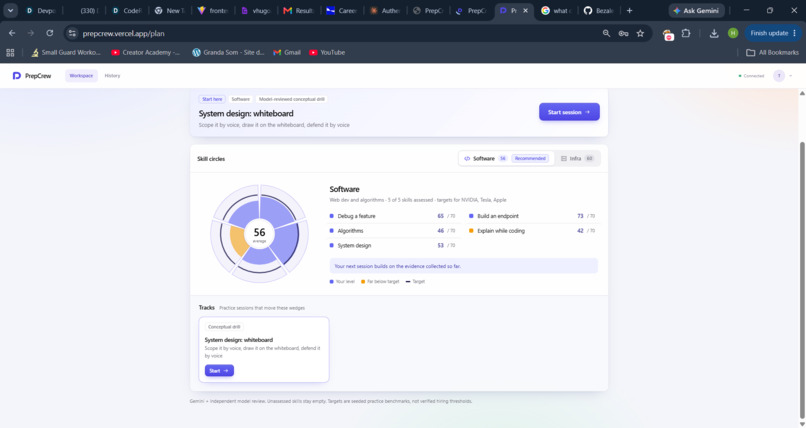Viewport: 806px width, 428px height.
Task: Open the Extensions puzzle icon
Action: pyautogui.click(x=686, y=33)
